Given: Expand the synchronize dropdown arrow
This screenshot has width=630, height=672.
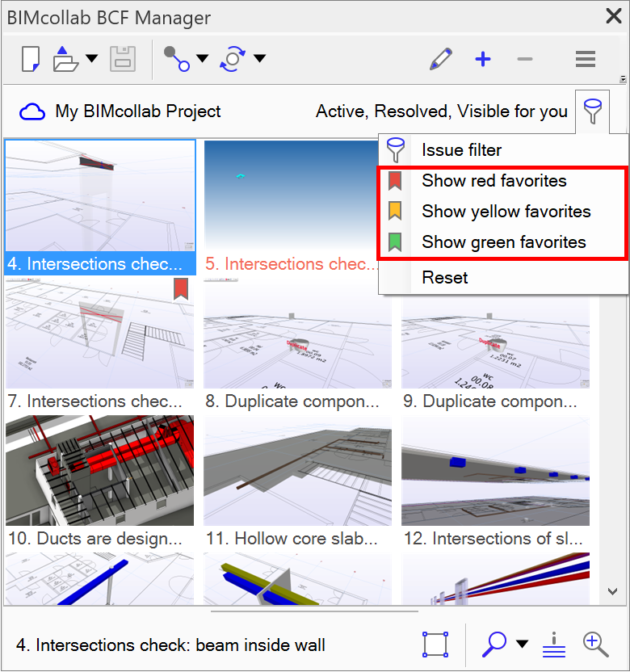Looking at the screenshot, I should coord(259,58).
